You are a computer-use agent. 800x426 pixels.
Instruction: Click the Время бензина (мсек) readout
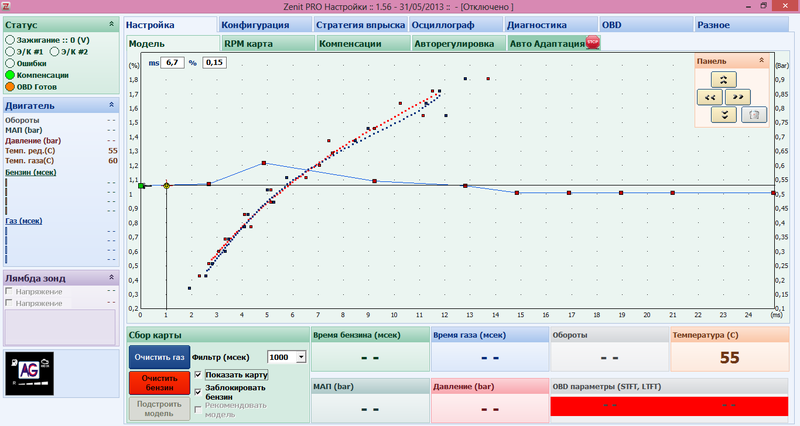(x=370, y=357)
